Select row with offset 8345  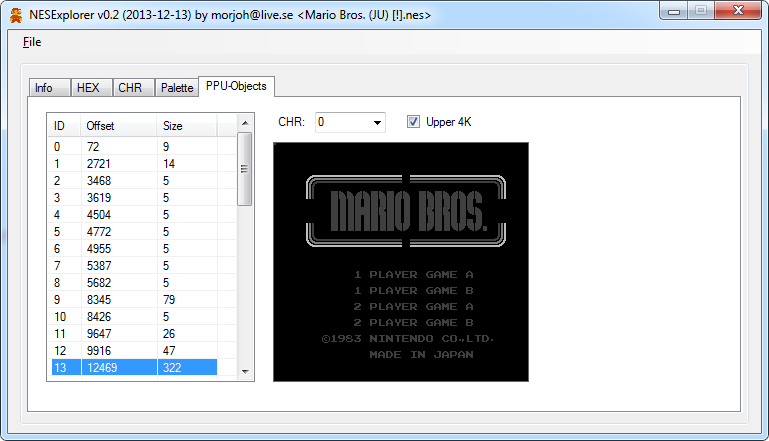(x=134, y=300)
